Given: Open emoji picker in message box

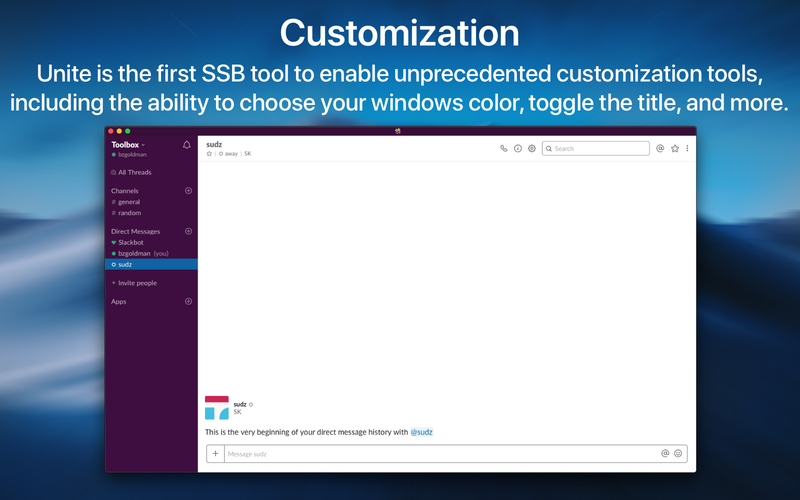Looking at the screenshot, I should click(678, 454).
